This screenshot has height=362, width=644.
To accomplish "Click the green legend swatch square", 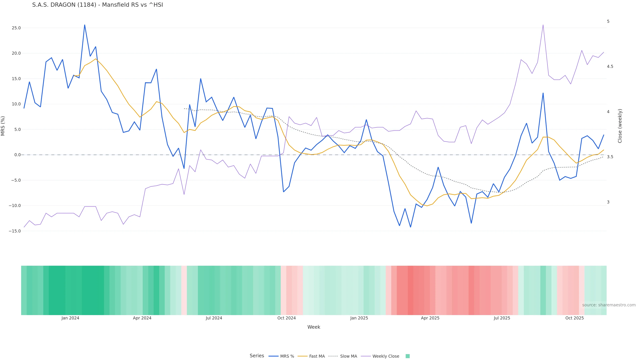I will pyautogui.click(x=408, y=356).
